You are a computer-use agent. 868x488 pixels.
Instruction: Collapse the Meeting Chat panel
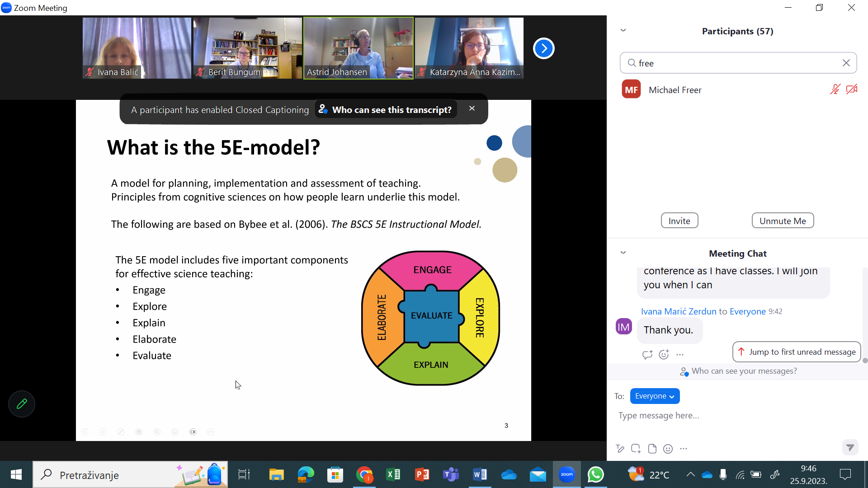[x=623, y=253]
